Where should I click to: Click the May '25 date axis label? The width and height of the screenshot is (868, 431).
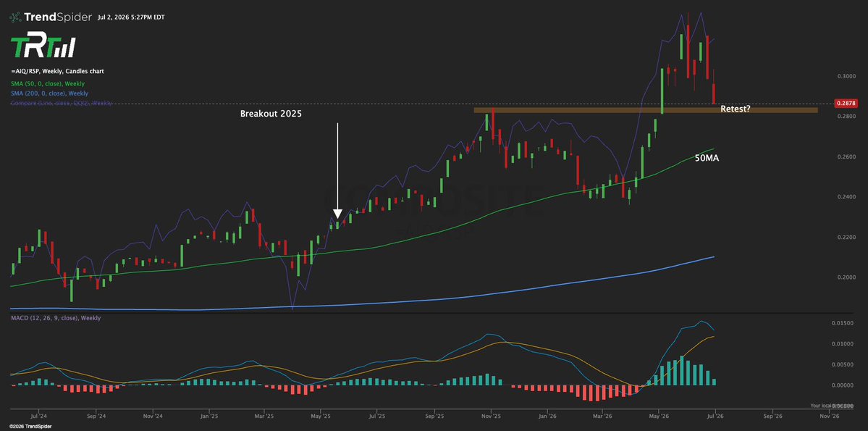pyautogui.click(x=321, y=415)
